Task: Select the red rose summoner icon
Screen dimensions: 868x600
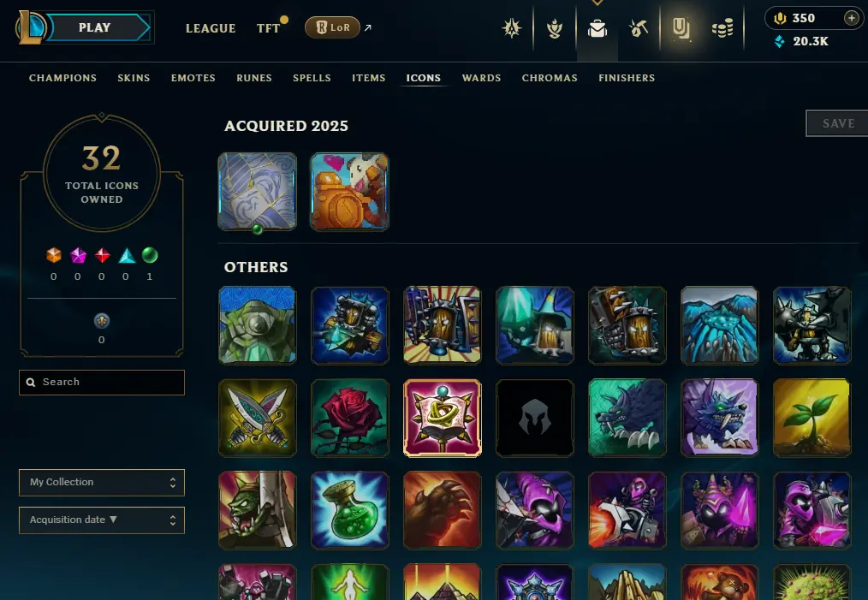Action: click(x=350, y=418)
